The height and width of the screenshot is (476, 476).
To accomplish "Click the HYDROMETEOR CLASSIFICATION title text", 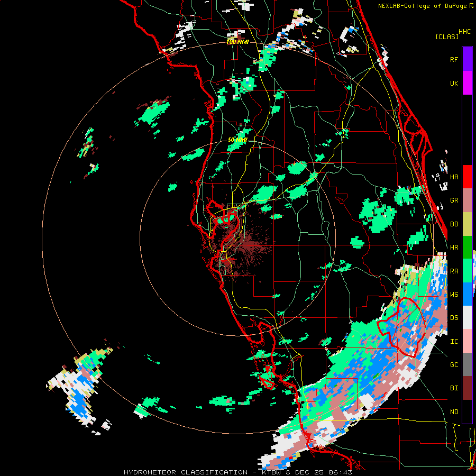I will [186, 472].
